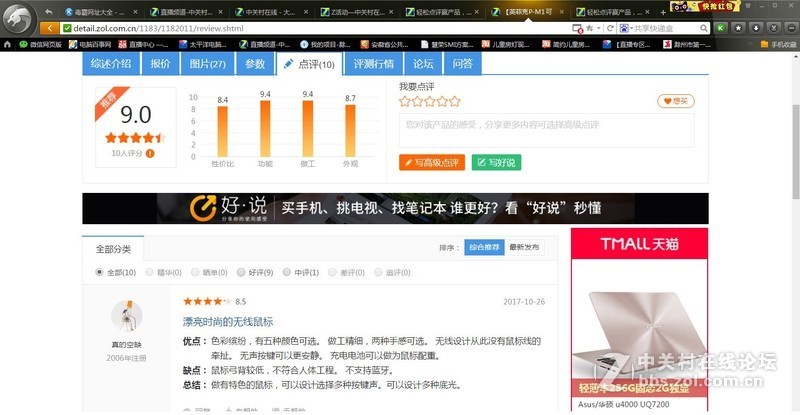Click the search magnifier icon
The image size is (800, 415).
point(704,28)
